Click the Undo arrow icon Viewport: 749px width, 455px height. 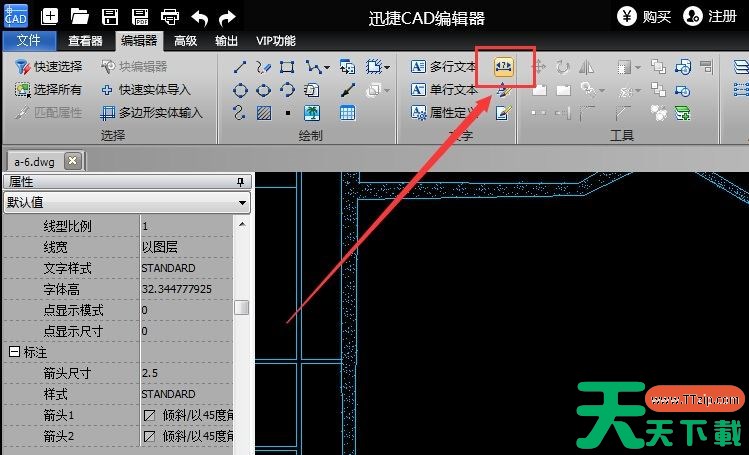(200, 16)
